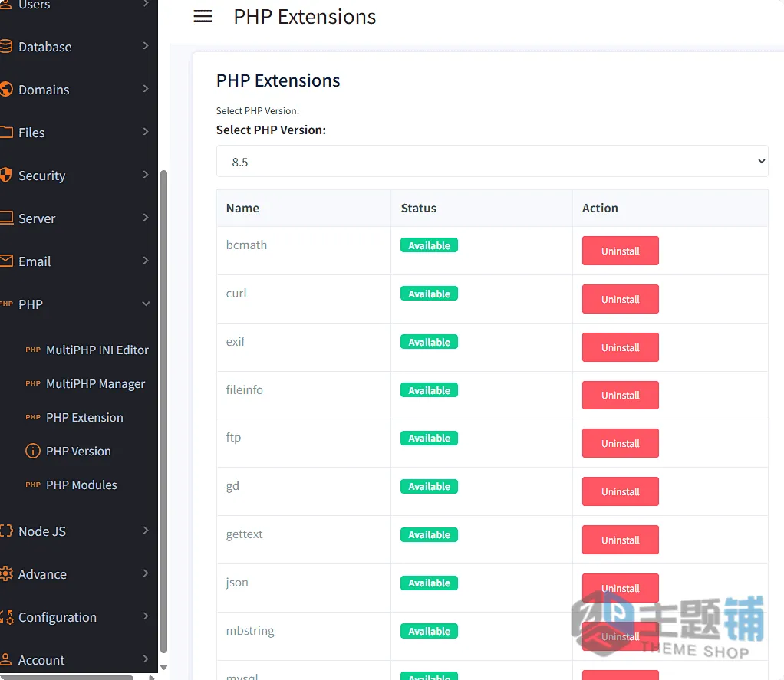Uninstall the exif extension
This screenshot has height=680, width=784.
tap(620, 347)
